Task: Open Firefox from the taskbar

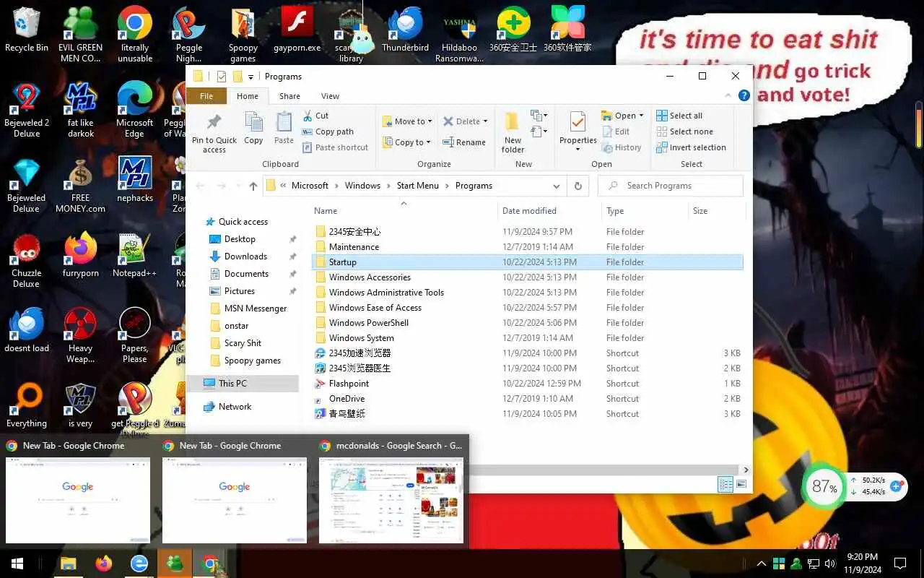Action: click(x=103, y=564)
